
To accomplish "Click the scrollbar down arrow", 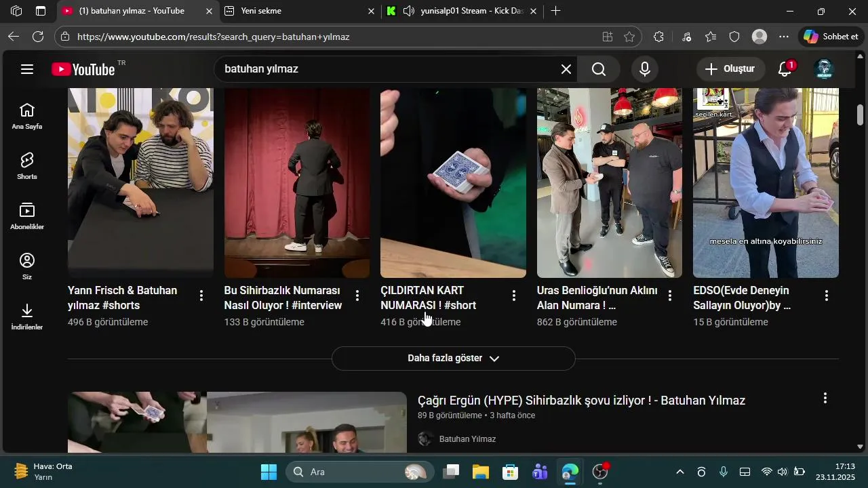I will pyautogui.click(x=860, y=447).
